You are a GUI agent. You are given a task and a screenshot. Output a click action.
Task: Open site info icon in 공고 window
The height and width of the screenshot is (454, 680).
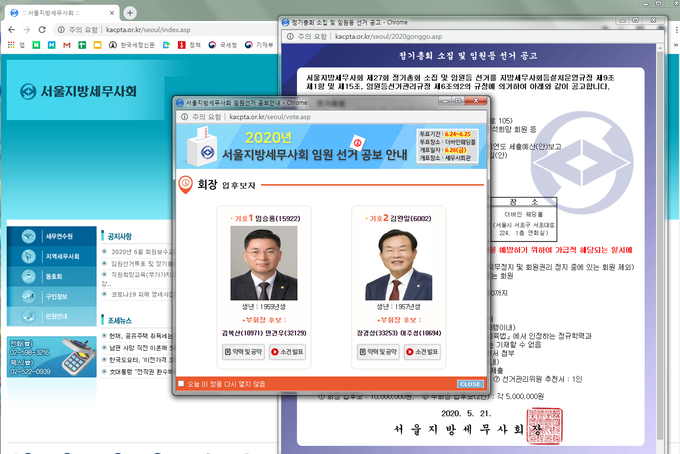(290, 36)
